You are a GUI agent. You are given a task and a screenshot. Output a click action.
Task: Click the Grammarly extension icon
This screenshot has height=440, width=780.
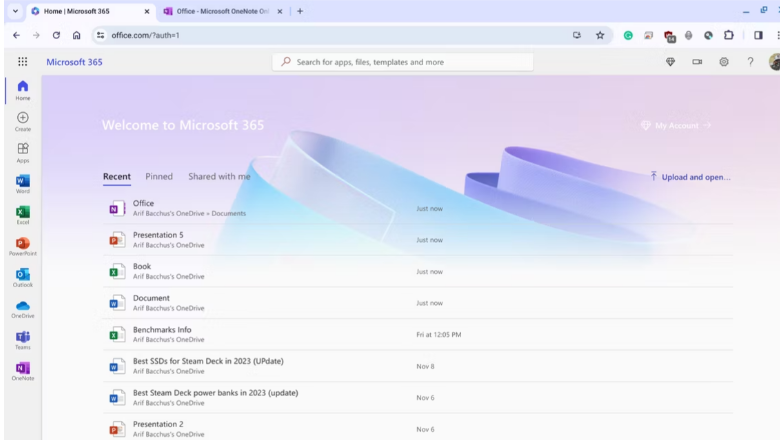pos(628,35)
